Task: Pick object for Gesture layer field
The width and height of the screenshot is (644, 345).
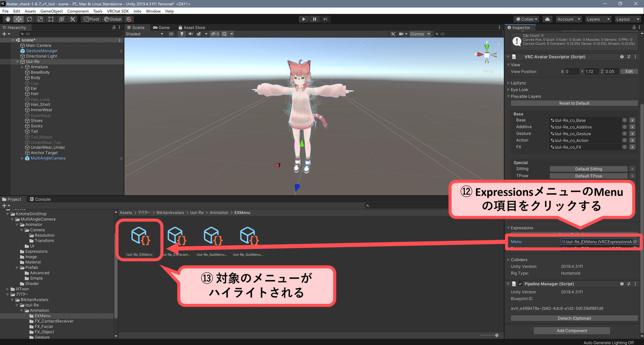Action: [625, 134]
